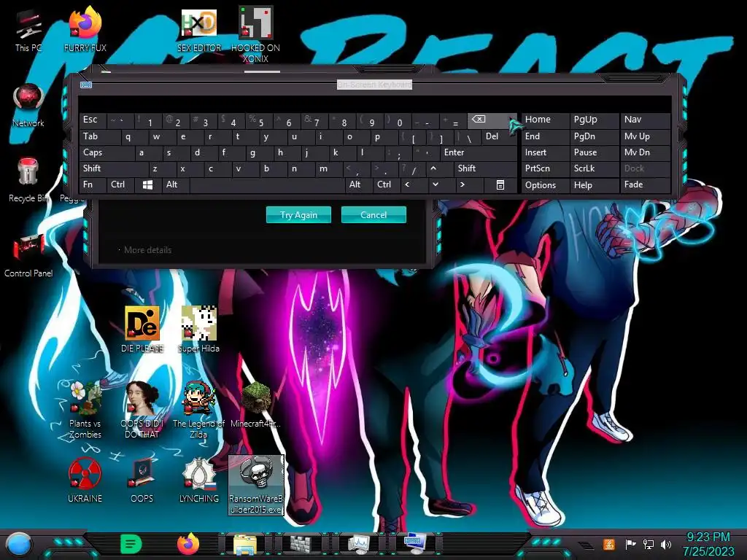Open the OOPS laptop desktop icon
Image resolution: width=747 pixels, height=560 pixels.
pyautogui.click(x=142, y=480)
